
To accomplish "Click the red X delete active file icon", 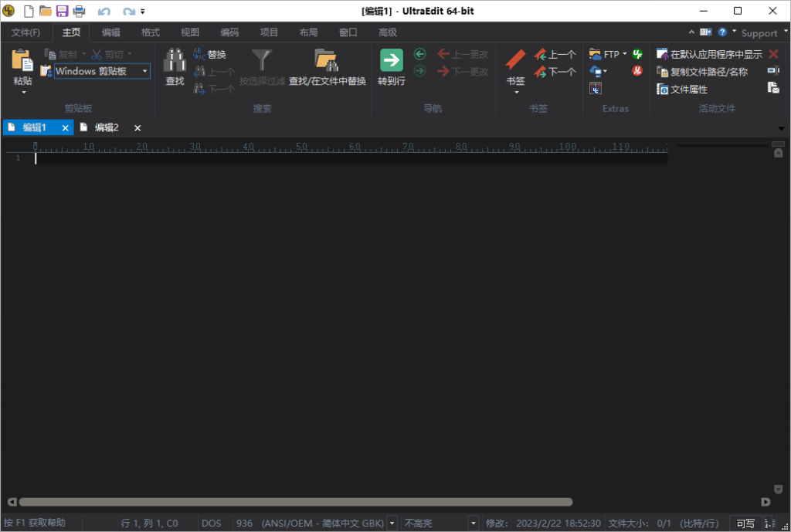I will pyautogui.click(x=773, y=54).
